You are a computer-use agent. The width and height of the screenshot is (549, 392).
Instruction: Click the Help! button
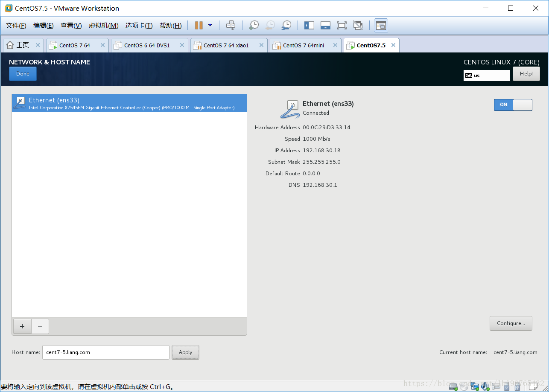point(526,74)
